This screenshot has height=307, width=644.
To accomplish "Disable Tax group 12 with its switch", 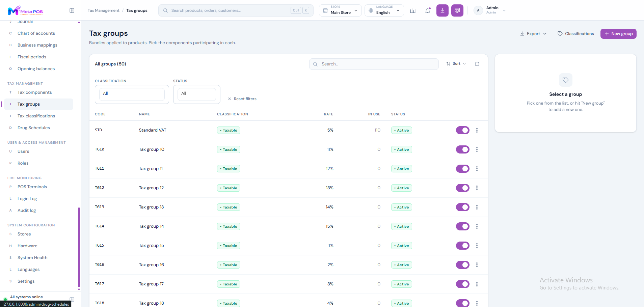I will click(x=463, y=188).
